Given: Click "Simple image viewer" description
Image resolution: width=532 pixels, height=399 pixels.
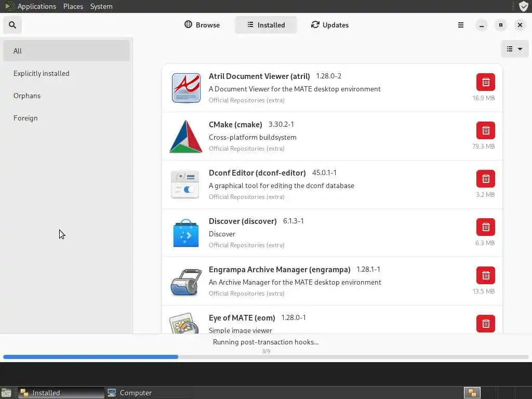Looking at the screenshot, I should coord(240,330).
